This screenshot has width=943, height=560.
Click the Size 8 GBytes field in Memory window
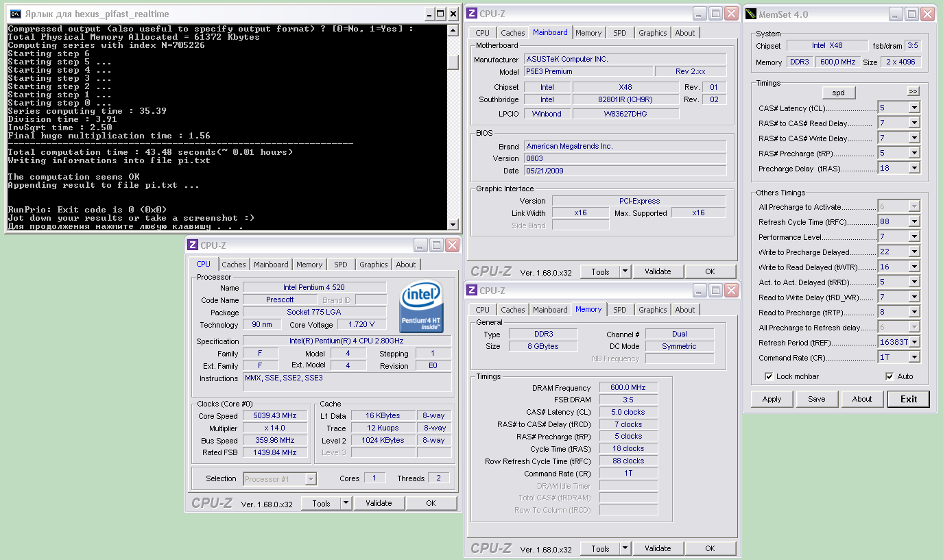(x=542, y=346)
